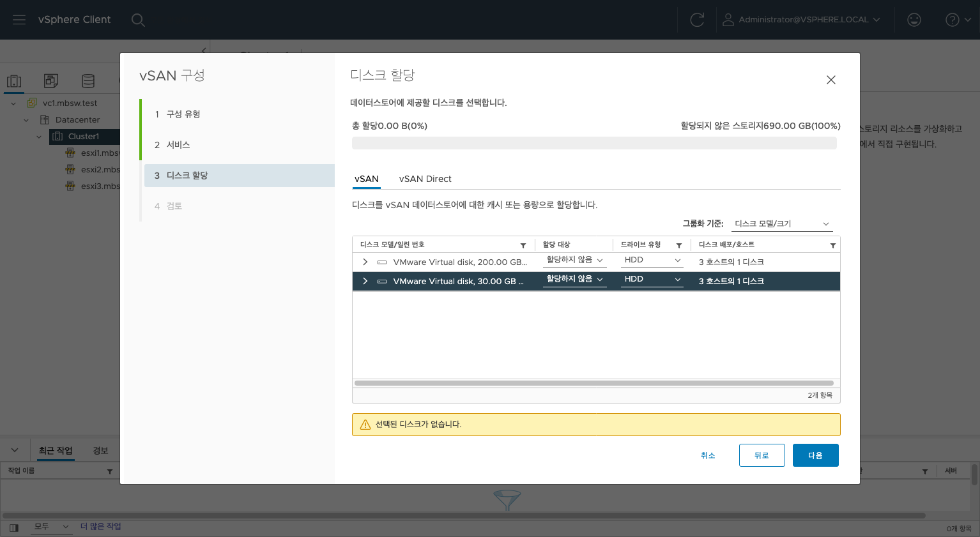
Task: Click the 취소 cancel button
Action: (708, 455)
